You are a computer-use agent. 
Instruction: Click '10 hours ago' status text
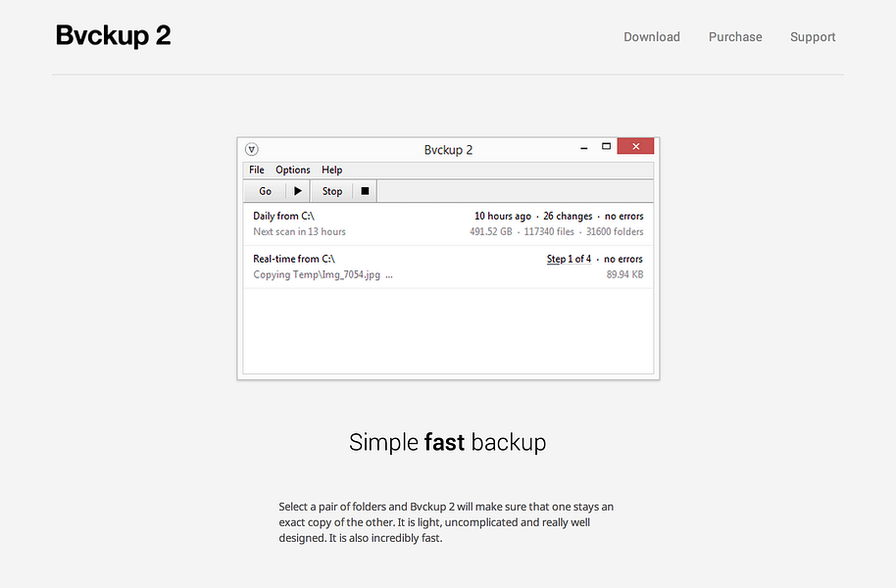pyautogui.click(x=503, y=216)
